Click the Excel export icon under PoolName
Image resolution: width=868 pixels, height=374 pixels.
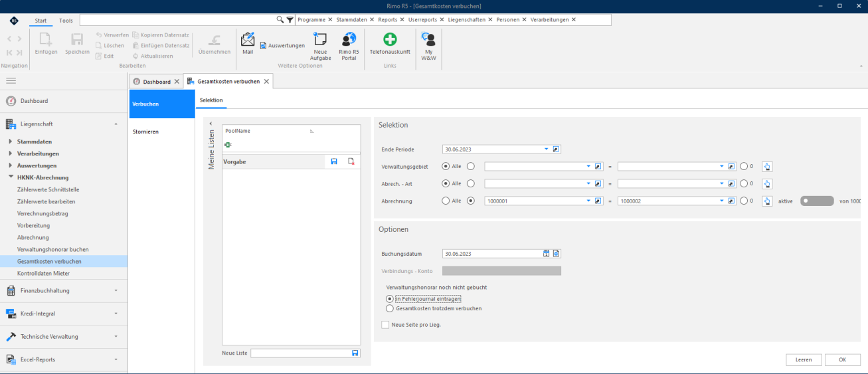[x=228, y=144]
